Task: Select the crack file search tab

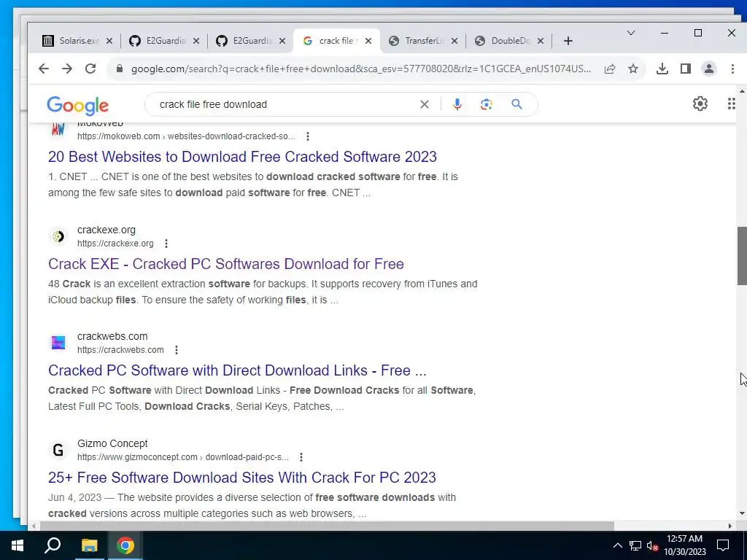Action: [337, 41]
